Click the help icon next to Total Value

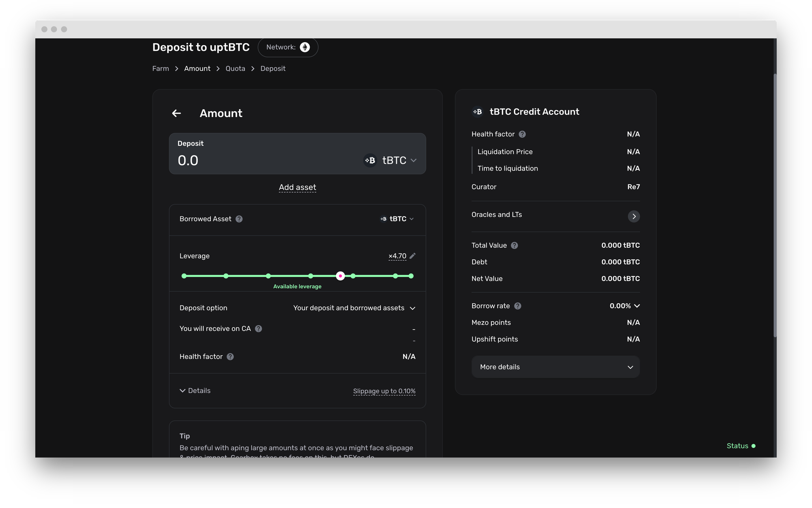coord(514,245)
